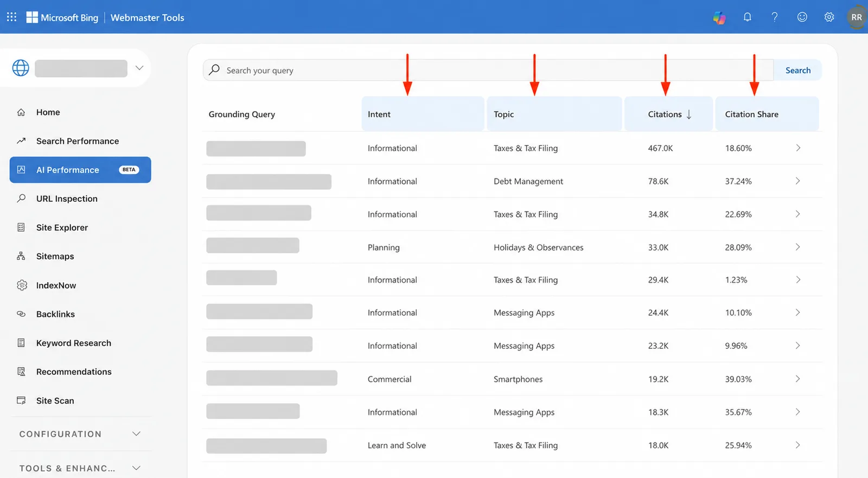Screen dimensions: 868x478
Task: Open the RR account avatar
Action: coord(857,17)
